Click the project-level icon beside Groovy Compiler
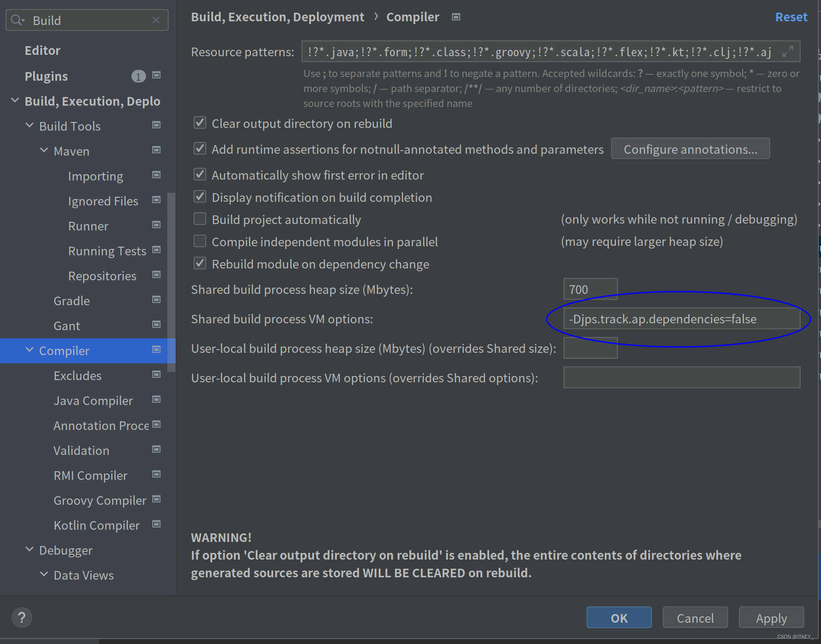This screenshot has width=821, height=644. pos(156,499)
